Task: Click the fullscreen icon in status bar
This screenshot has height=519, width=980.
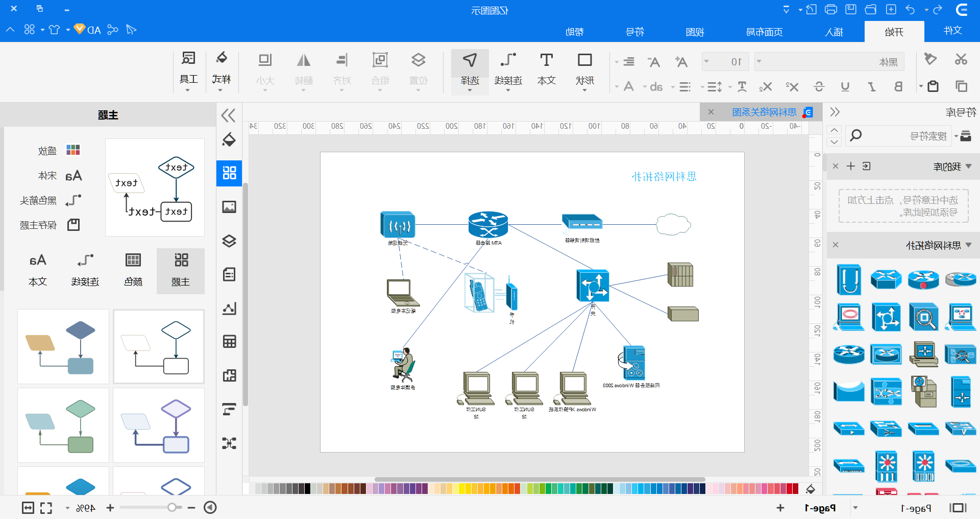Action: point(46,508)
